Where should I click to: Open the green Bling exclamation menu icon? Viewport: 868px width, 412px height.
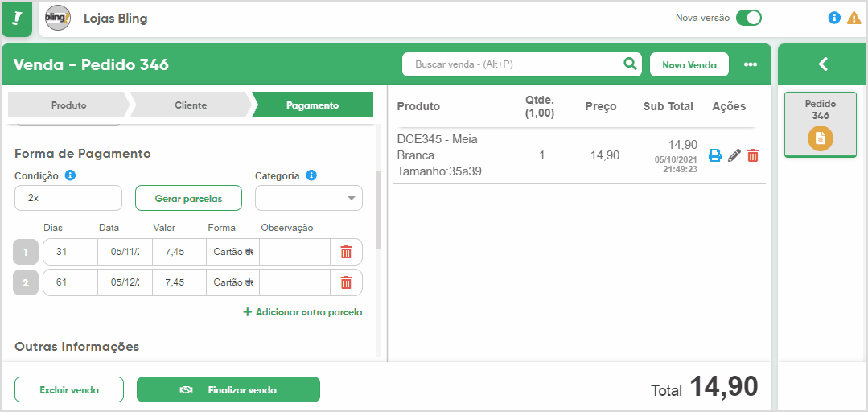coord(17,19)
